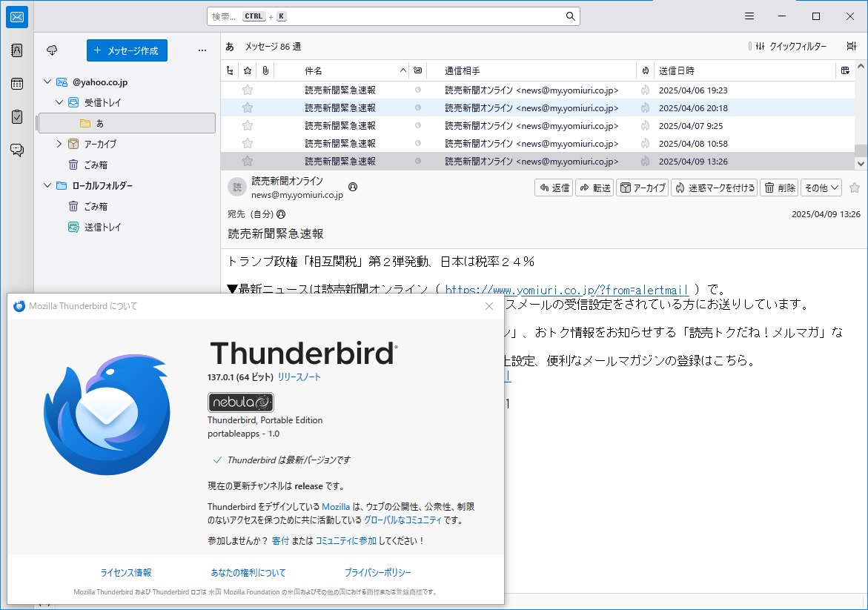Open the folder pane options (three dots)
The width and height of the screenshot is (868, 610).
tap(202, 50)
